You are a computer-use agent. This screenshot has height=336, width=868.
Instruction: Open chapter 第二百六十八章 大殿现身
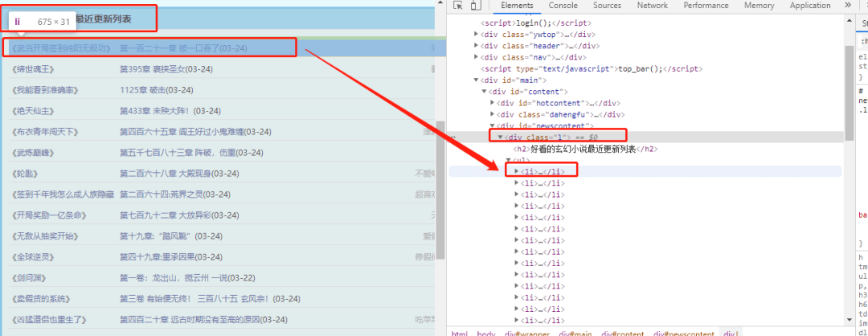click(x=165, y=174)
